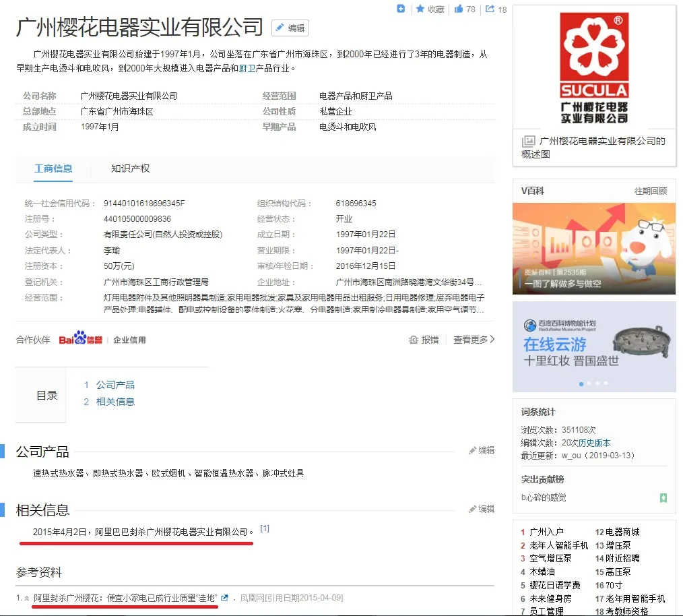683x616 pixels.
Task: Open the hot search 木蜡油
Action: [x=542, y=572]
